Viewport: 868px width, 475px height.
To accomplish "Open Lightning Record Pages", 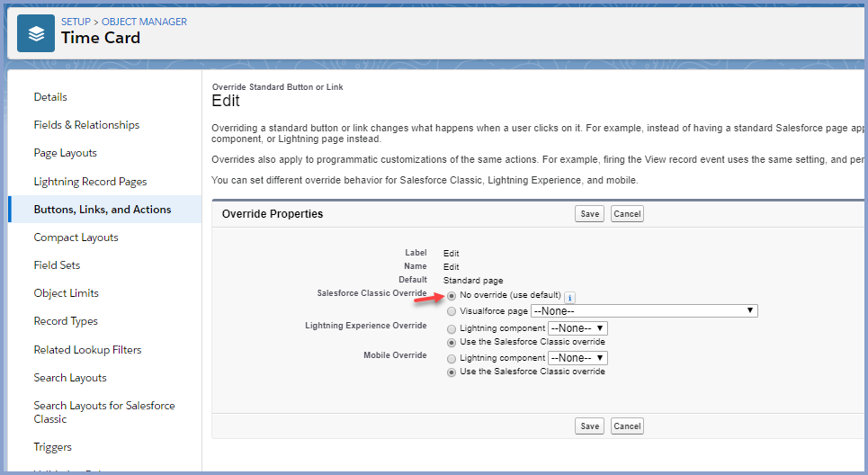I will pos(90,182).
